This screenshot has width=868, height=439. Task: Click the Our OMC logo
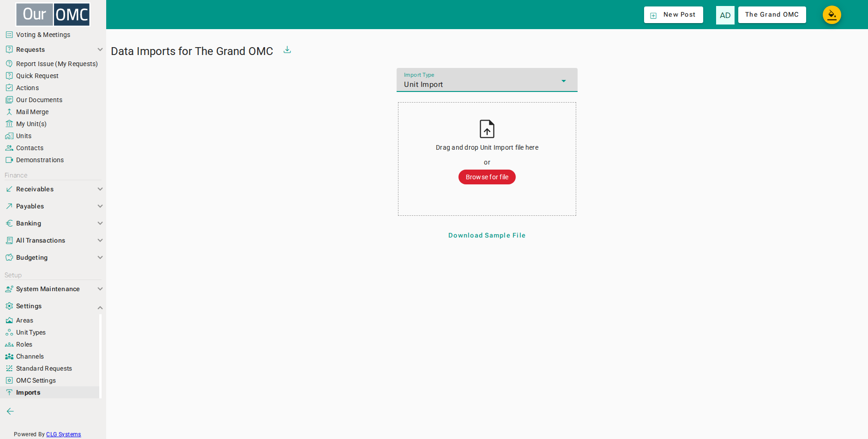coord(53,15)
